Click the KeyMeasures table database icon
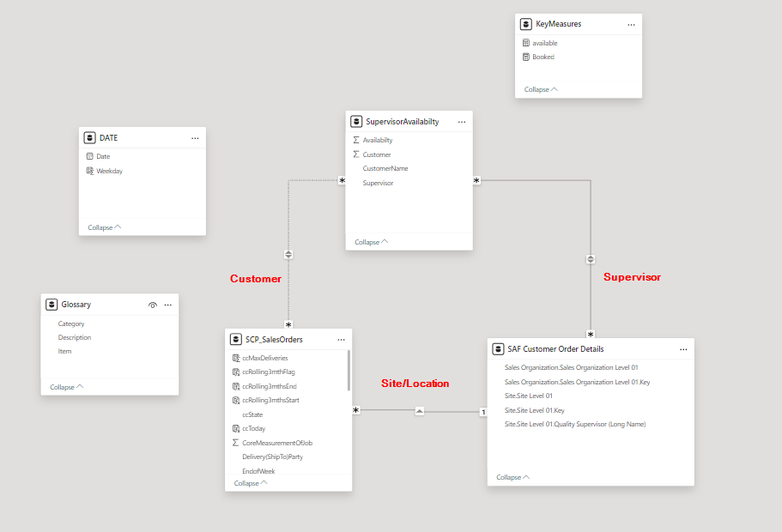The image size is (782, 532). coord(525,24)
